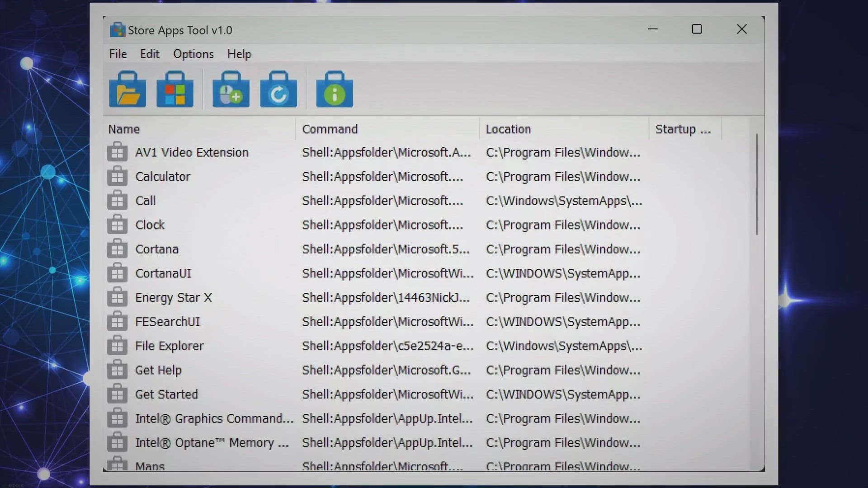Click the Get Help row bag icon

pyautogui.click(x=117, y=370)
